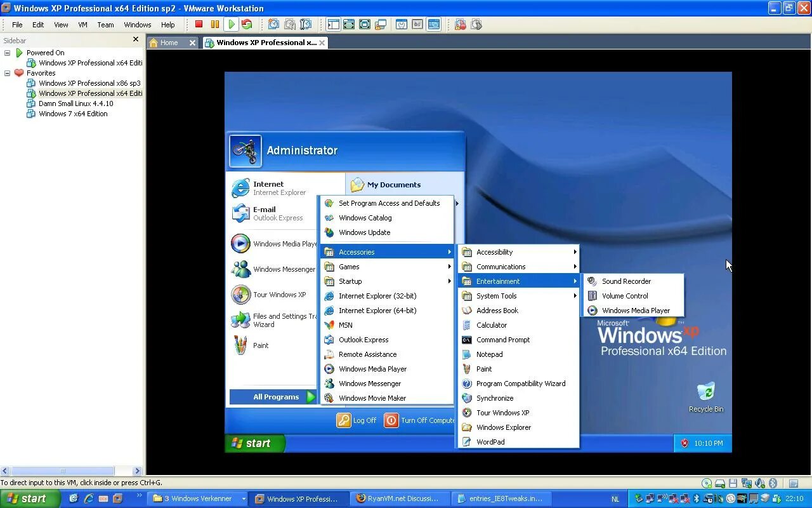This screenshot has height=508, width=812.
Task: Open Sound Recorder from Entertainment menu
Action: (x=634, y=281)
